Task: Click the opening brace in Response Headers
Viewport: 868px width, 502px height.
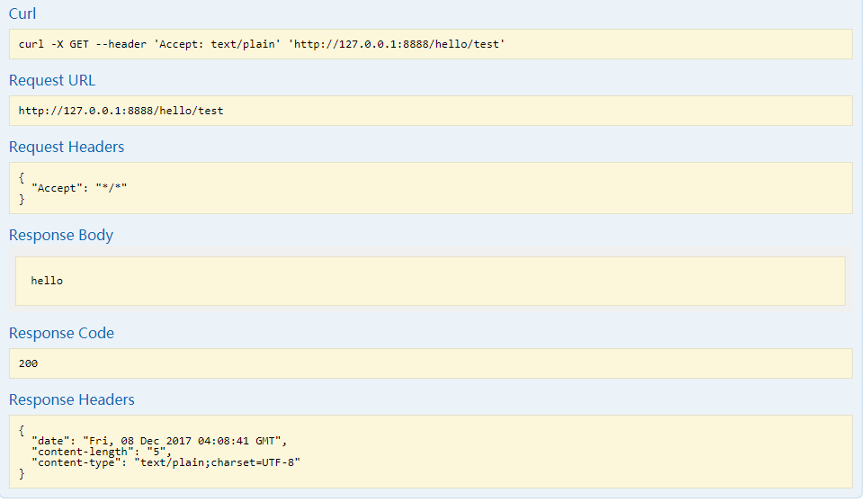Action: (x=22, y=429)
